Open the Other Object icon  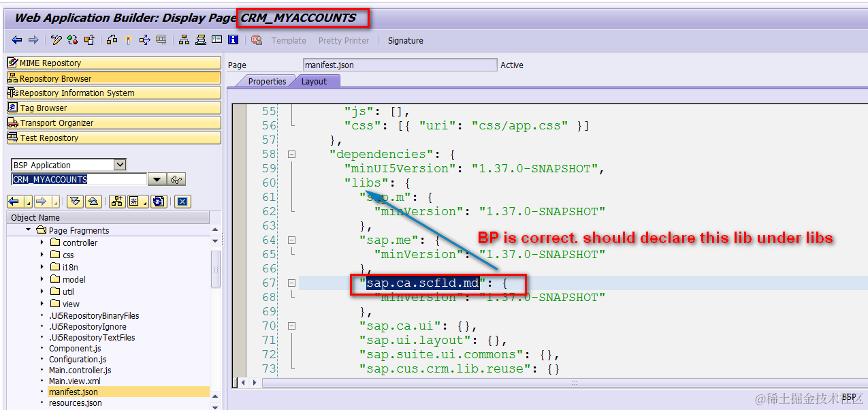(89, 40)
